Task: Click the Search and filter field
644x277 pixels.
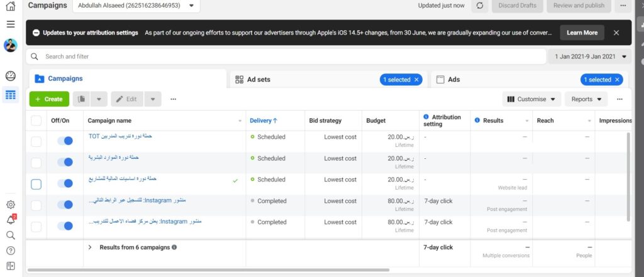Action: click(286, 57)
